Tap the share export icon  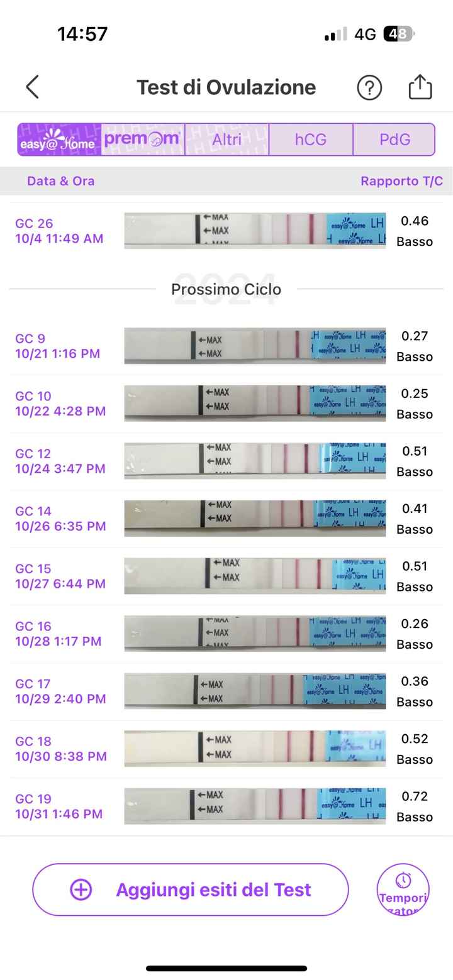click(x=420, y=87)
